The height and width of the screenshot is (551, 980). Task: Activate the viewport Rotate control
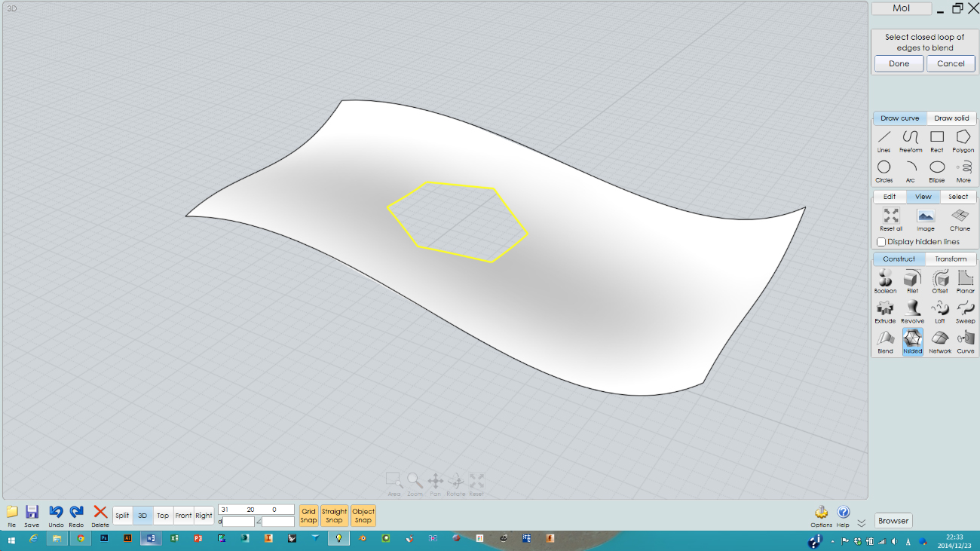455,484
